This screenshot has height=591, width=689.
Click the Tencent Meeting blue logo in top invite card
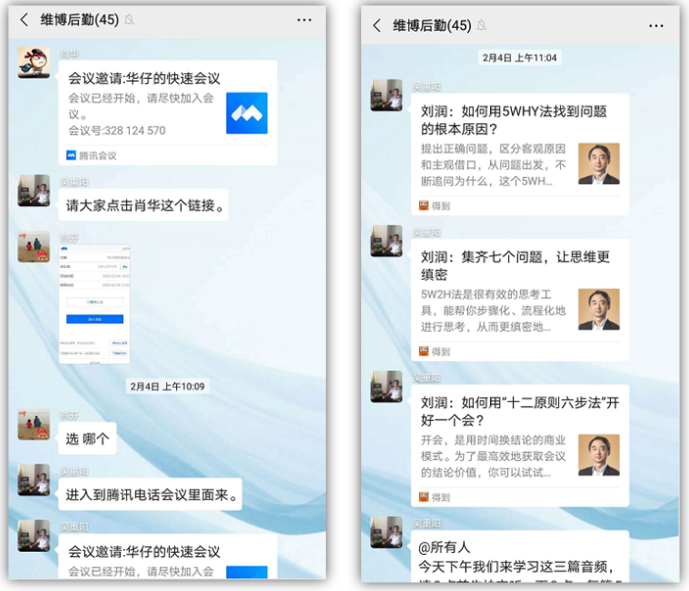point(247,113)
